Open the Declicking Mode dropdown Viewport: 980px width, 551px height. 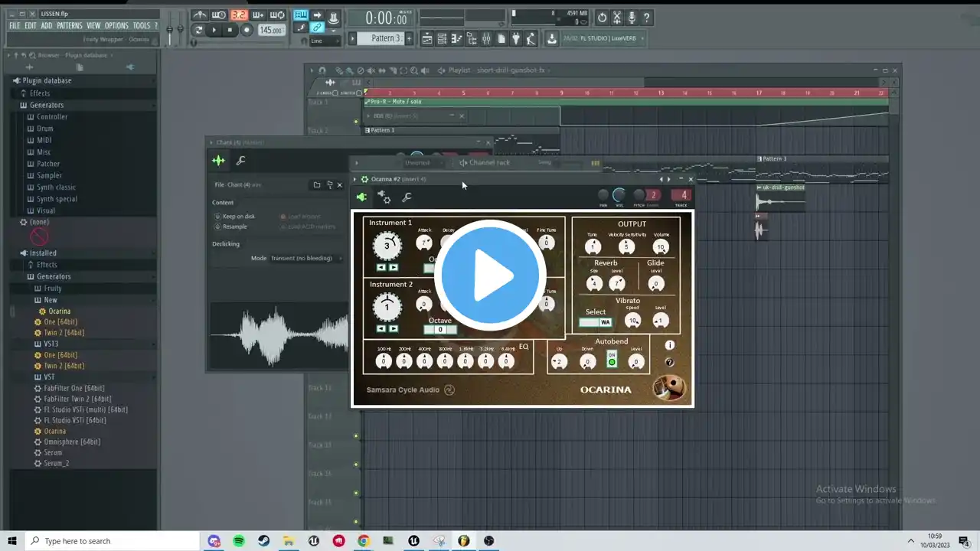coord(306,258)
